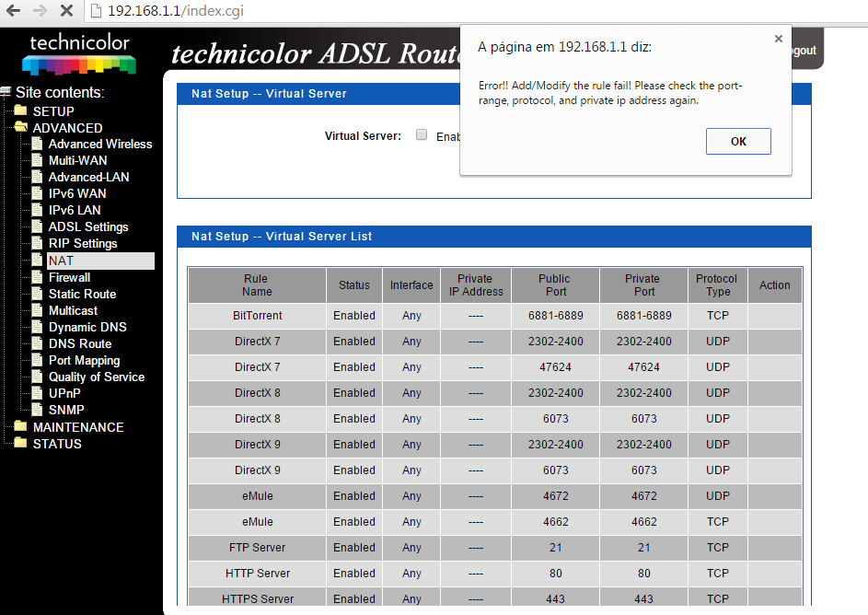Click the technicolor logo
The width and height of the screenshot is (868, 615).
pyautogui.click(x=79, y=53)
